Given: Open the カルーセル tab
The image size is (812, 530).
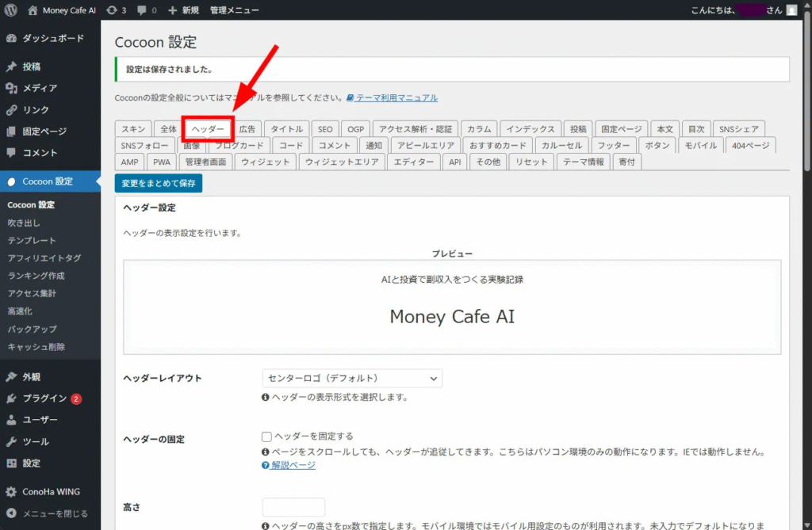Looking at the screenshot, I should pyautogui.click(x=562, y=146).
